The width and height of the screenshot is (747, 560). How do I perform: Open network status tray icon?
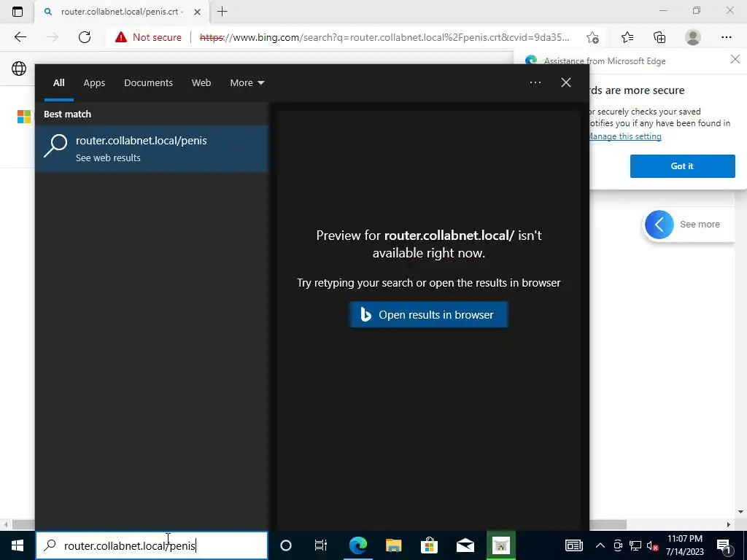coord(635,545)
